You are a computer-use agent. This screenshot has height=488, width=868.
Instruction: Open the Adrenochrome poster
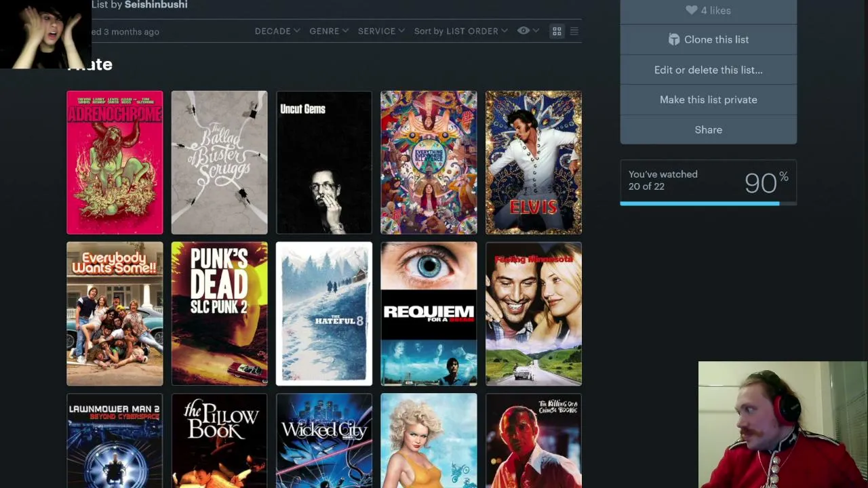tap(115, 163)
